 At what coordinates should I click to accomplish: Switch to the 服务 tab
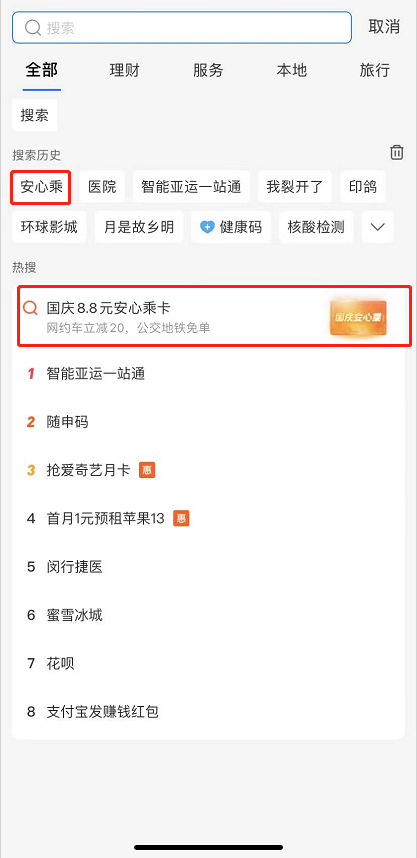208,70
